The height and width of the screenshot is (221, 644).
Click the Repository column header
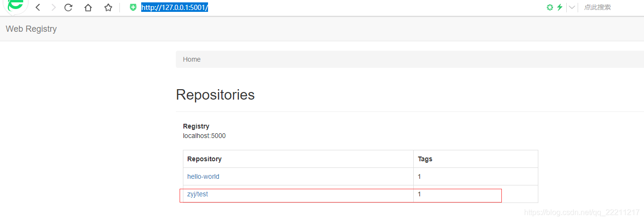click(x=204, y=159)
